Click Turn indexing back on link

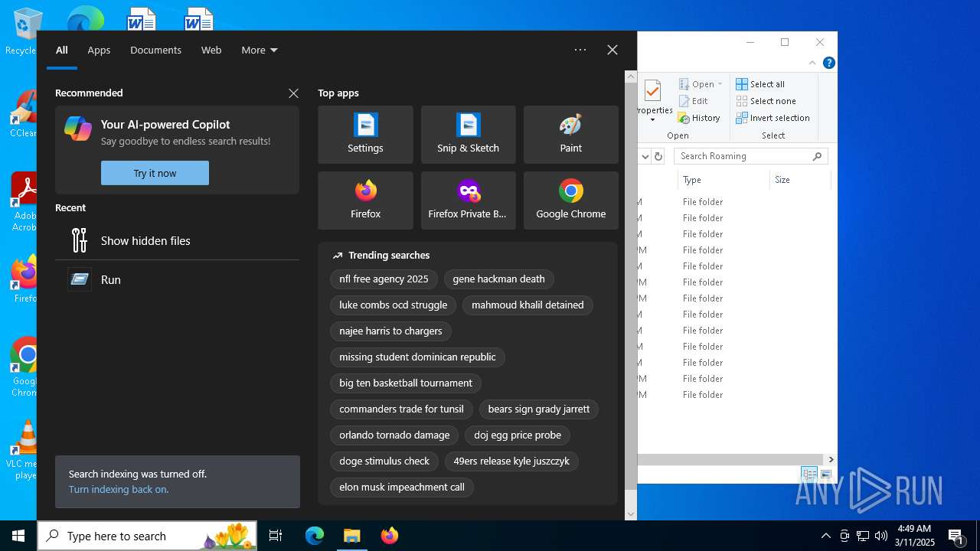pyautogui.click(x=119, y=489)
